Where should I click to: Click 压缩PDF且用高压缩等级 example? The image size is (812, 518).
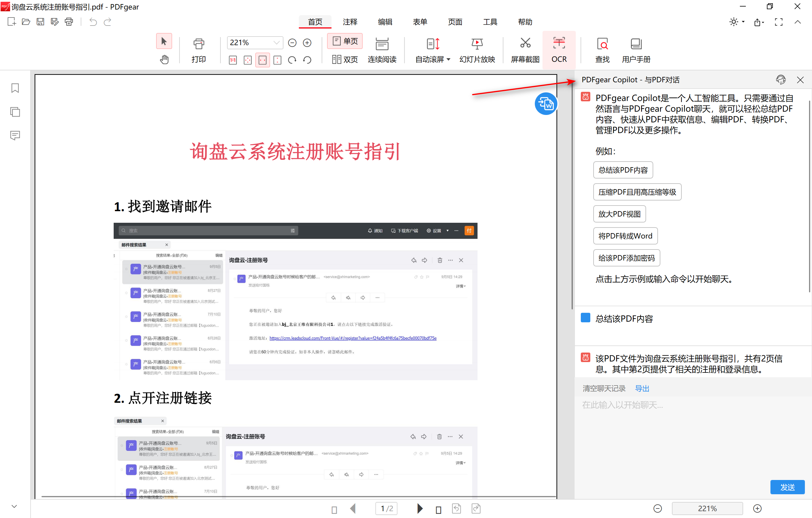tap(637, 192)
